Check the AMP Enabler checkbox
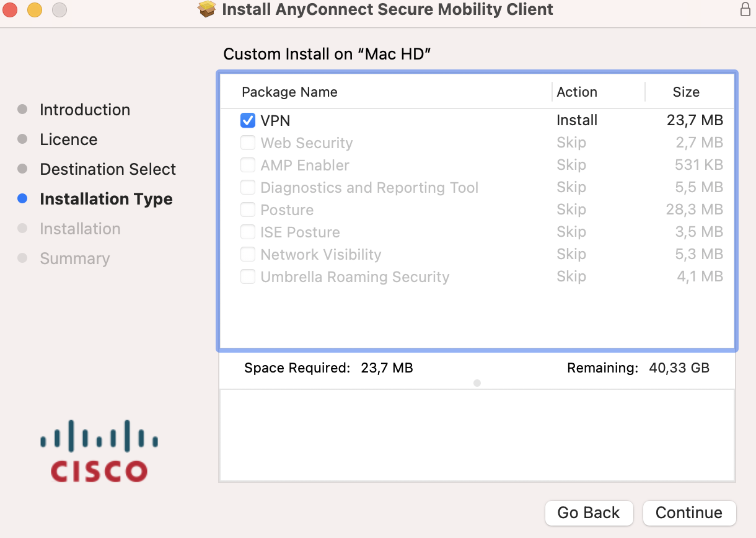Screen dimensions: 756x538 [248, 165]
